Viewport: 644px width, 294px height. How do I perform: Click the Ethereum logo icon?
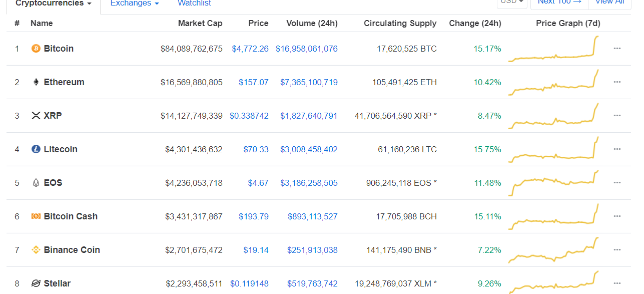(x=36, y=82)
